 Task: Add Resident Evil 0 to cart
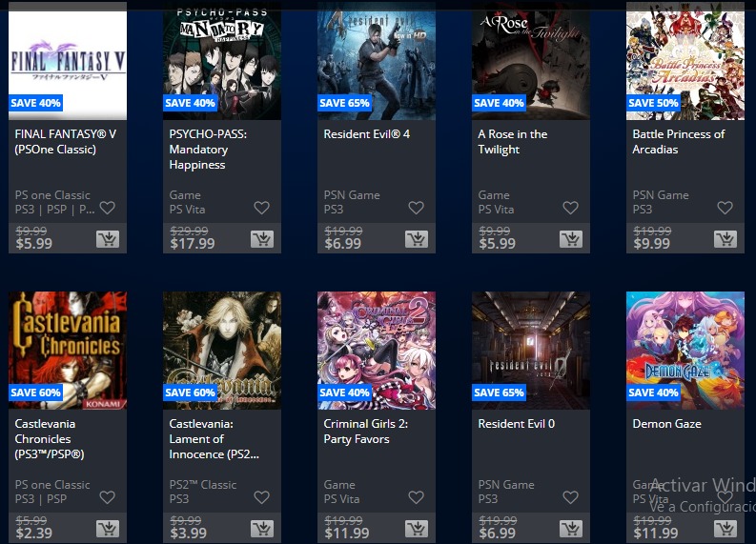tap(571, 529)
